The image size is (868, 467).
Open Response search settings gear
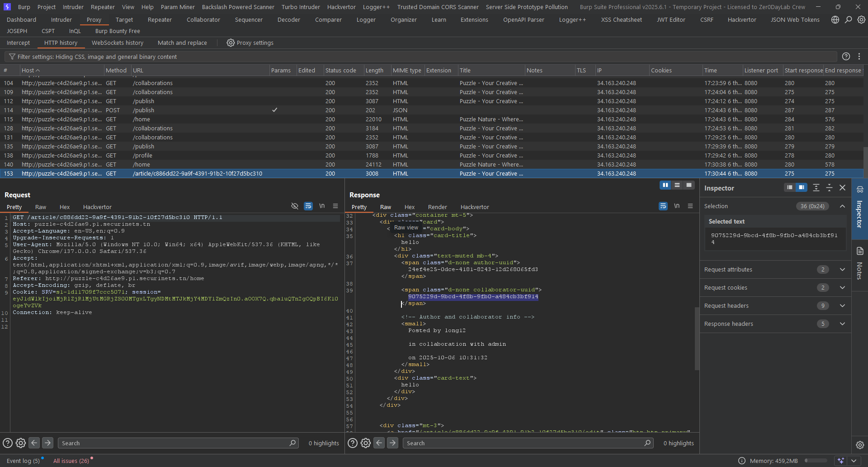(x=366, y=443)
